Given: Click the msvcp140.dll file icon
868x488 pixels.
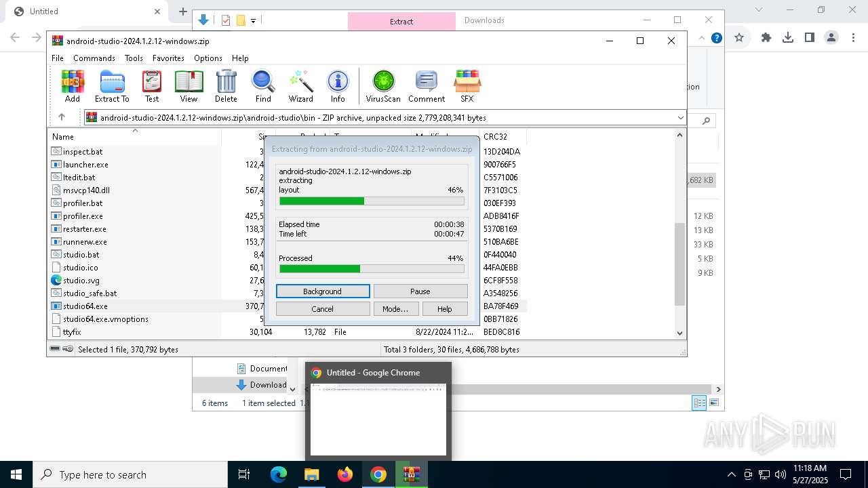Looking at the screenshot, I should (56, 190).
